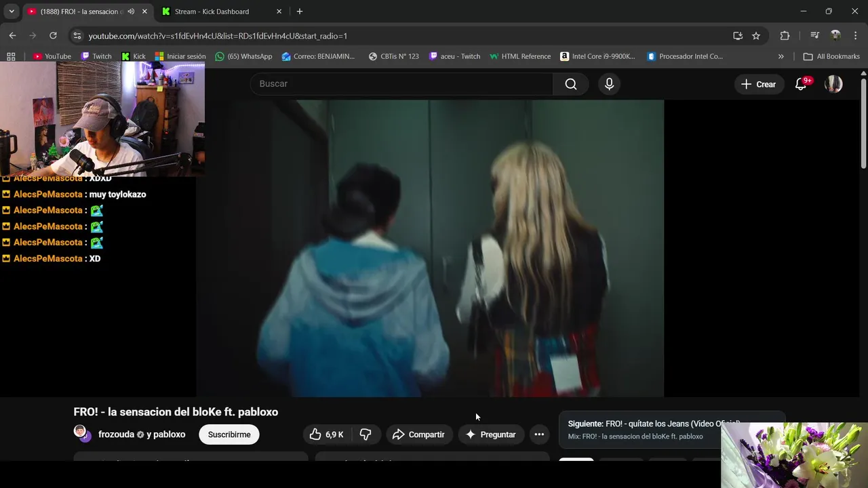Open the aceu - Twitch bookmark
868x488 pixels.
pyautogui.click(x=454, y=56)
